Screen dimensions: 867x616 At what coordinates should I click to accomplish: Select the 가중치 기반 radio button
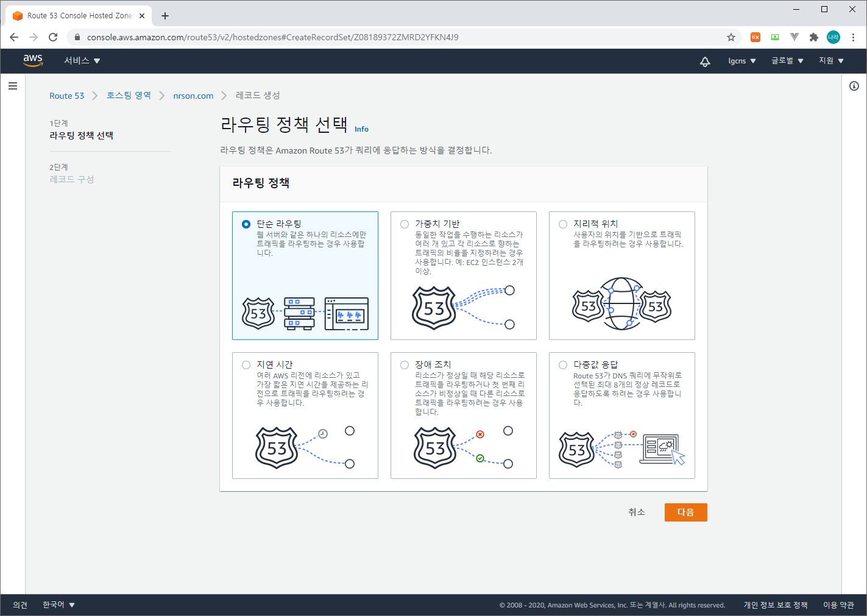point(405,224)
